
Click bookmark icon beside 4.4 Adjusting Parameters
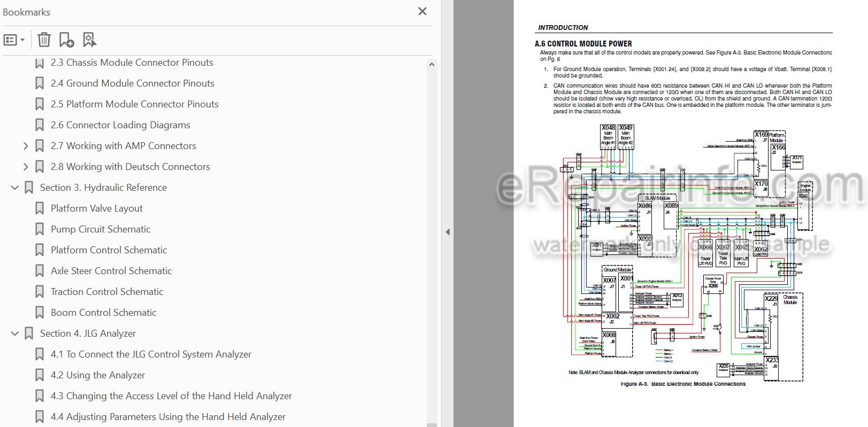click(39, 417)
